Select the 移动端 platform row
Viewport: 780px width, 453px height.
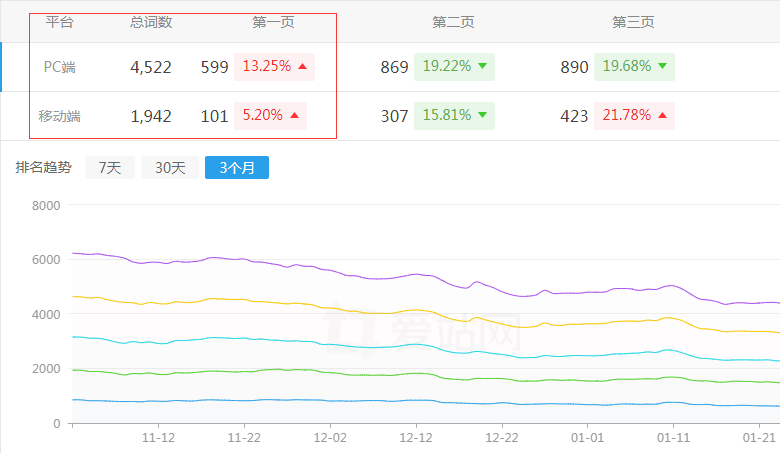click(x=60, y=116)
